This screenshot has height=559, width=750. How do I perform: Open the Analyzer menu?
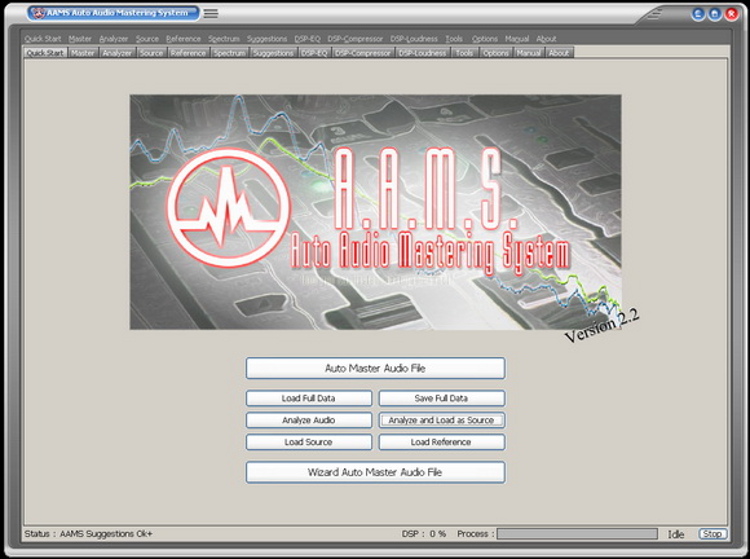114,39
